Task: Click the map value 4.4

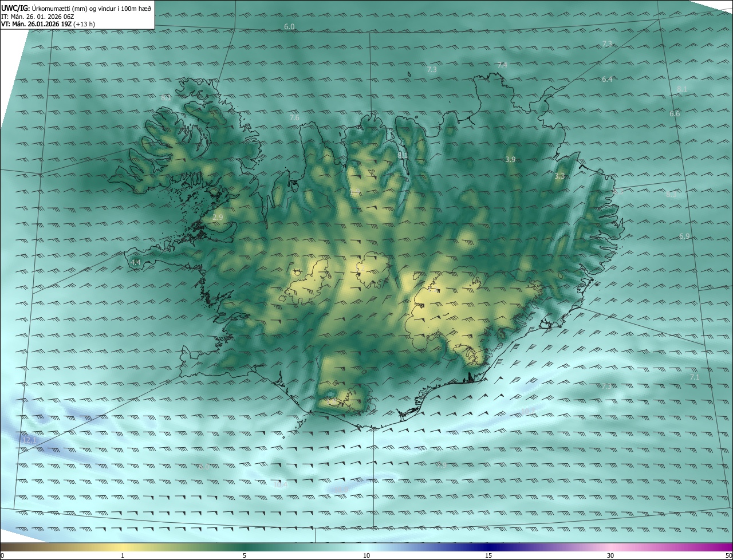Action: click(x=136, y=262)
